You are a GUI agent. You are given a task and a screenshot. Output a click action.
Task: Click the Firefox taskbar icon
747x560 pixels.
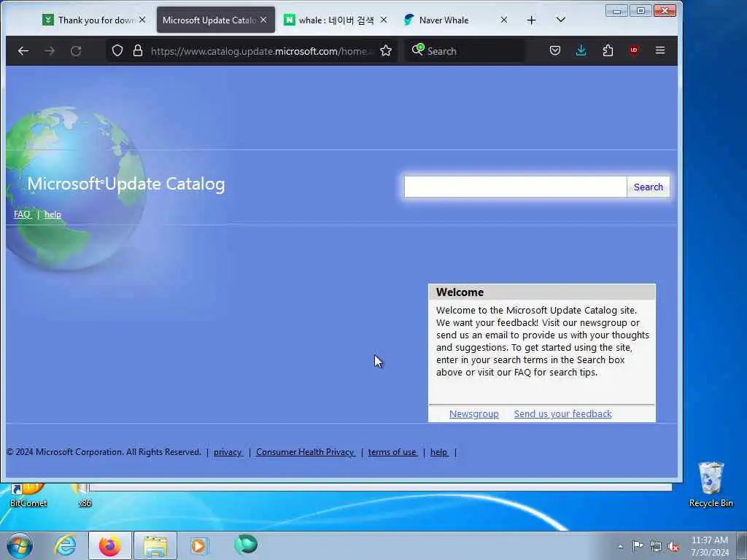110,545
